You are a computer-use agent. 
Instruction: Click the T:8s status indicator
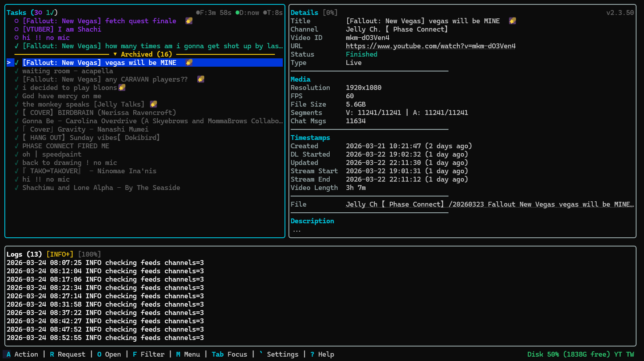point(273,13)
